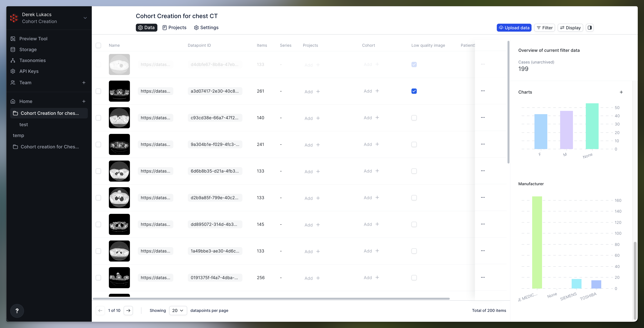Add a new chart with the plus icon

(x=621, y=92)
